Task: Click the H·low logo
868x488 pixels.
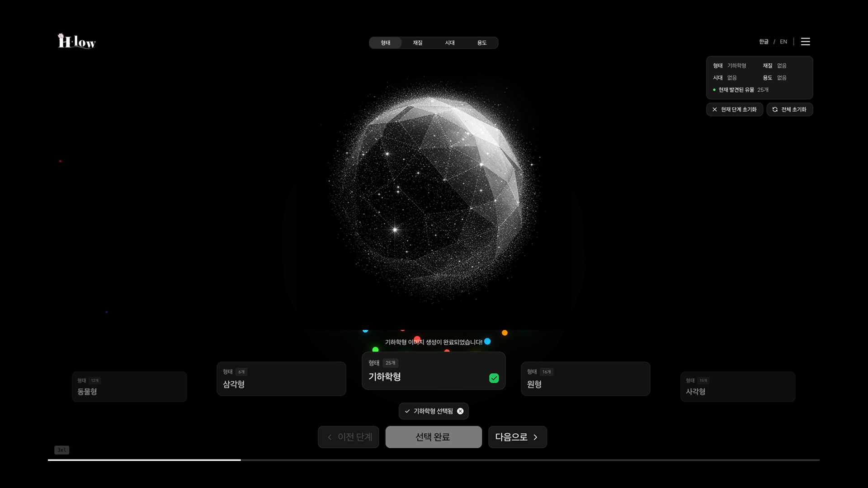Action: tap(77, 42)
